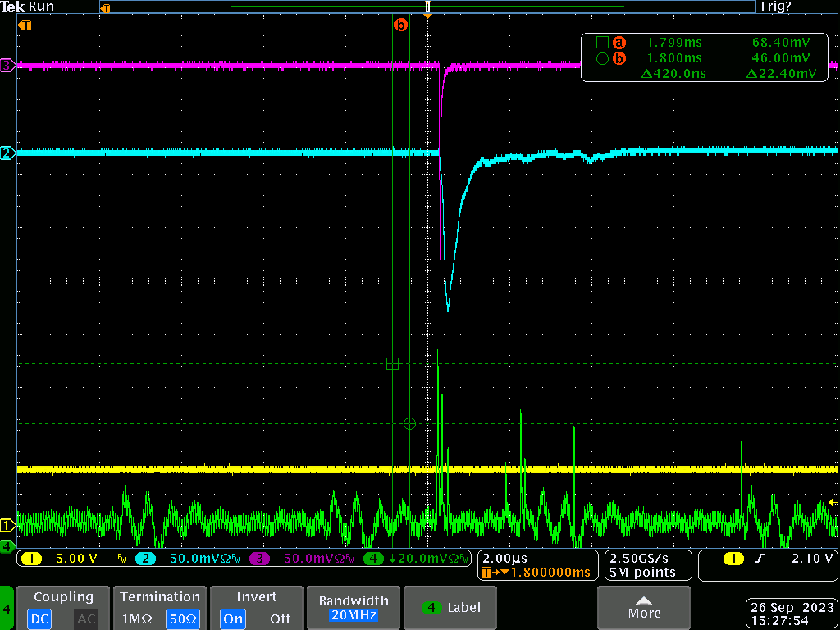Select 1MΩ termination
The image size is (840, 630).
click(138, 619)
